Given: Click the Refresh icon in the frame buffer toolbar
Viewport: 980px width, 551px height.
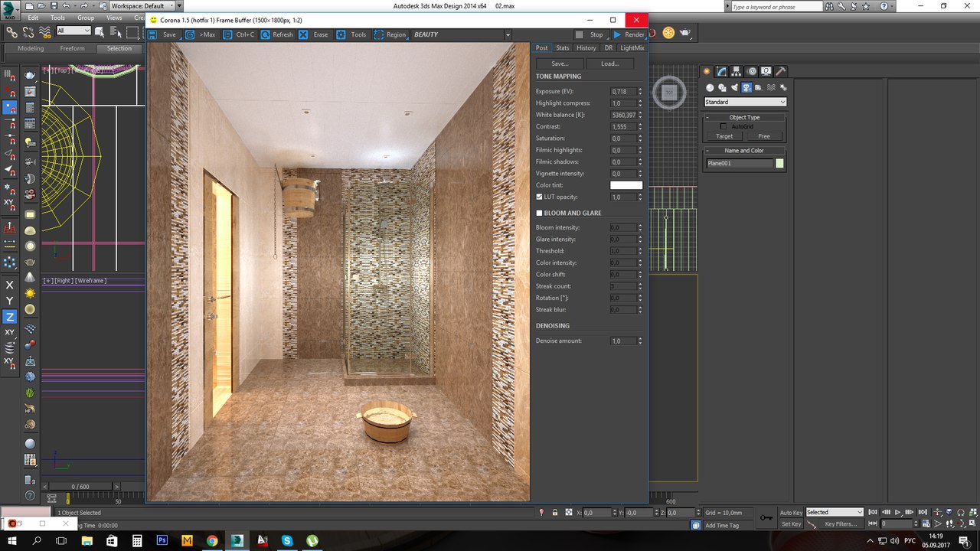Looking at the screenshot, I should [x=266, y=34].
